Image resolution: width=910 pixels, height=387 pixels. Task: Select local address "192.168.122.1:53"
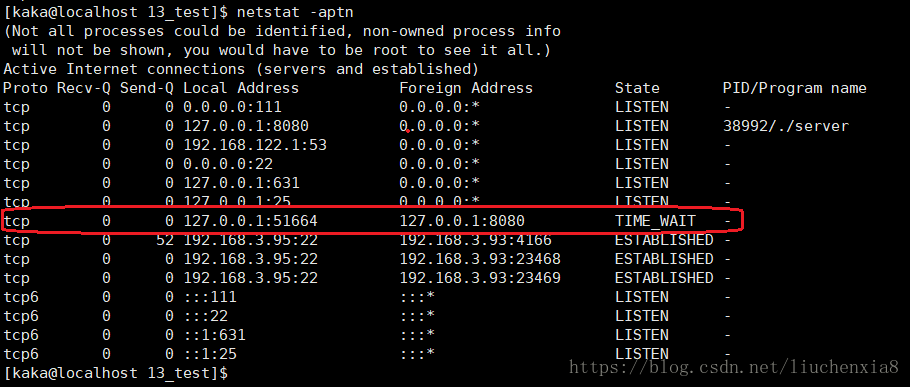coord(255,145)
